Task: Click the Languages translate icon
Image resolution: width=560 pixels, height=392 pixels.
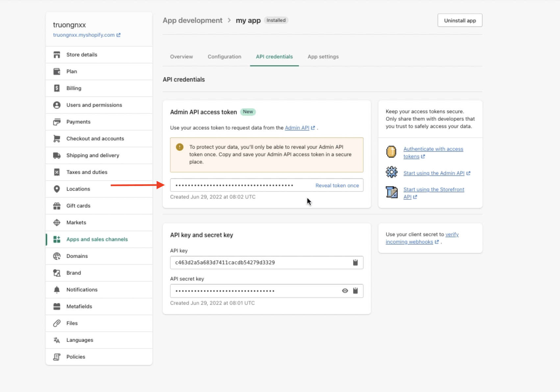Action: tap(57, 340)
